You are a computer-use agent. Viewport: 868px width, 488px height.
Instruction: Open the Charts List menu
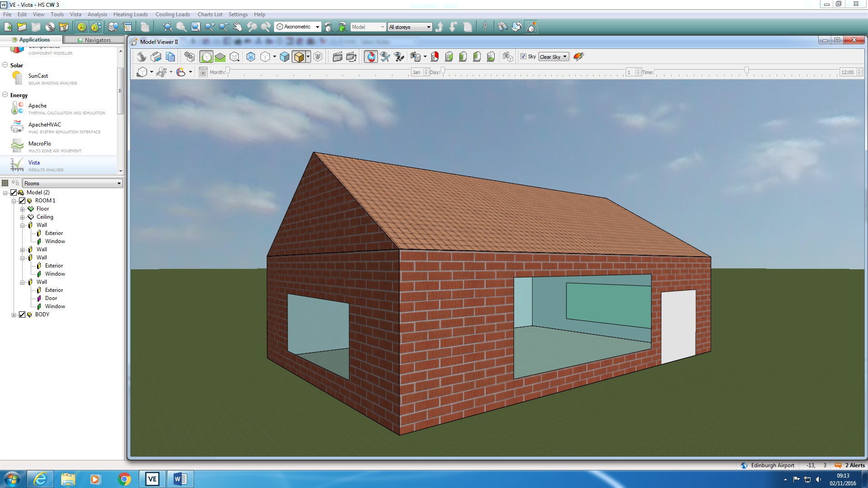pyautogui.click(x=210, y=14)
